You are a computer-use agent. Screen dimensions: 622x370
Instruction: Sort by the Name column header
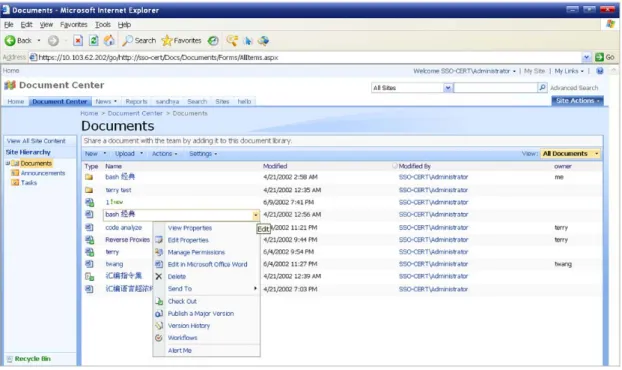click(x=113, y=166)
